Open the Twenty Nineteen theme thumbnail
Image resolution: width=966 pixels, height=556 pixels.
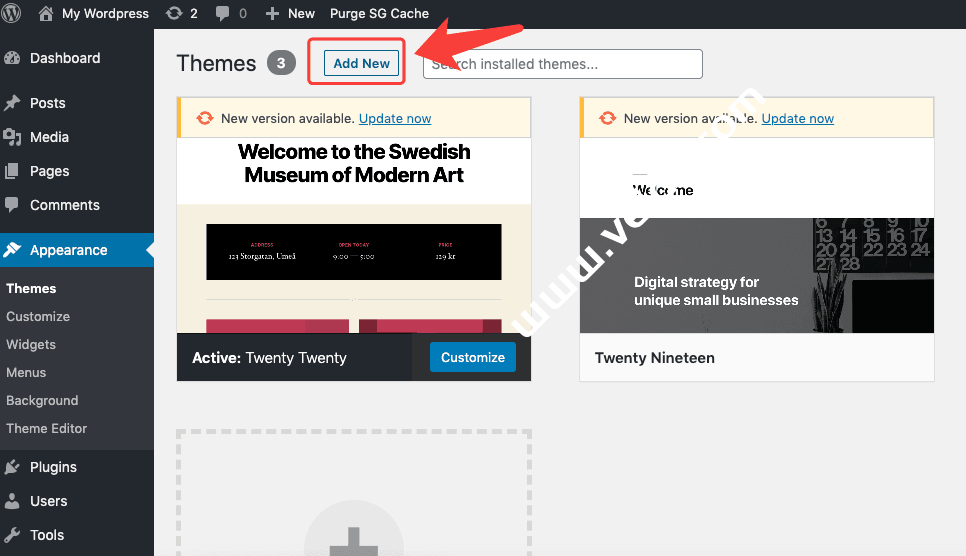click(757, 236)
